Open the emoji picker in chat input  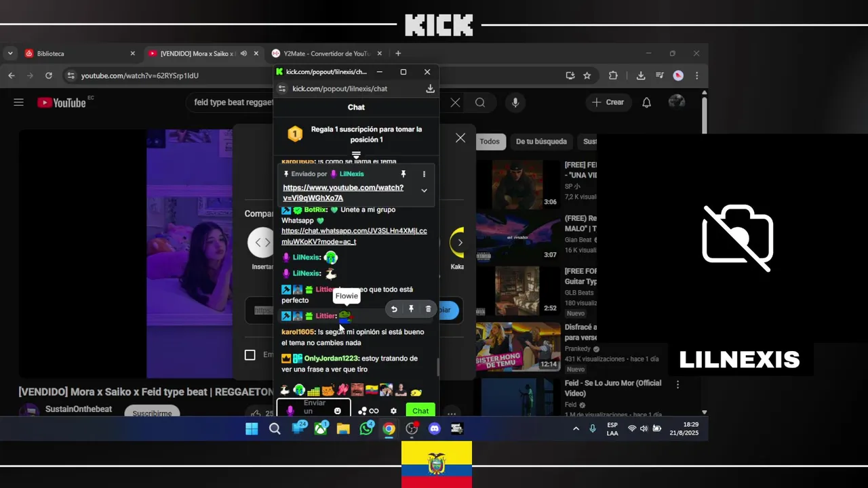tap(338, 411)
